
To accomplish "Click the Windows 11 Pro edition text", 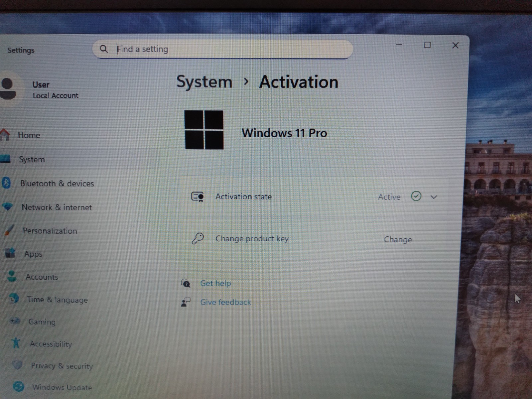I will click(x=284, y=133).
